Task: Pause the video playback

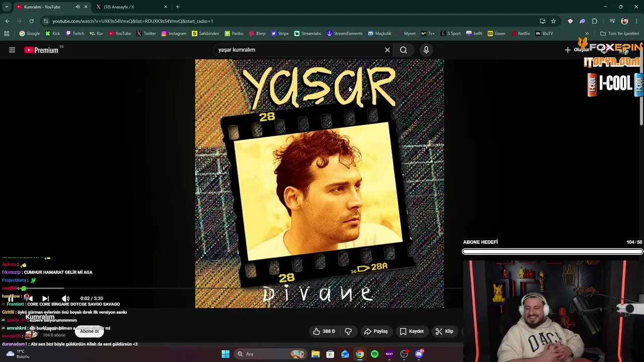Action: click(x=11, y=298)
